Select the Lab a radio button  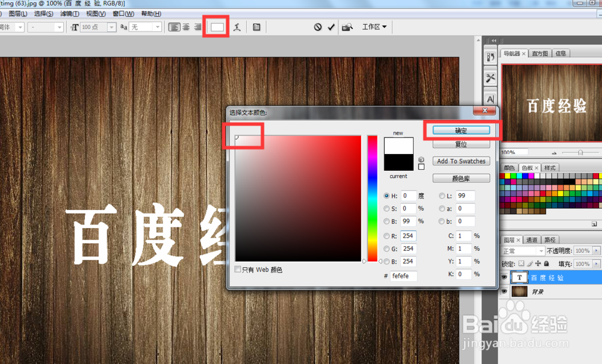442,209
